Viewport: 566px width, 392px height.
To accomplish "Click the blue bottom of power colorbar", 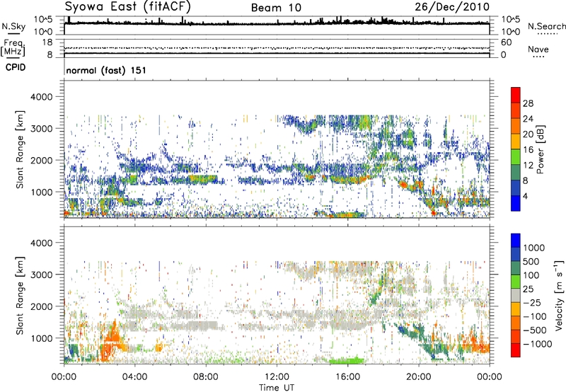I will pos(516,203).
